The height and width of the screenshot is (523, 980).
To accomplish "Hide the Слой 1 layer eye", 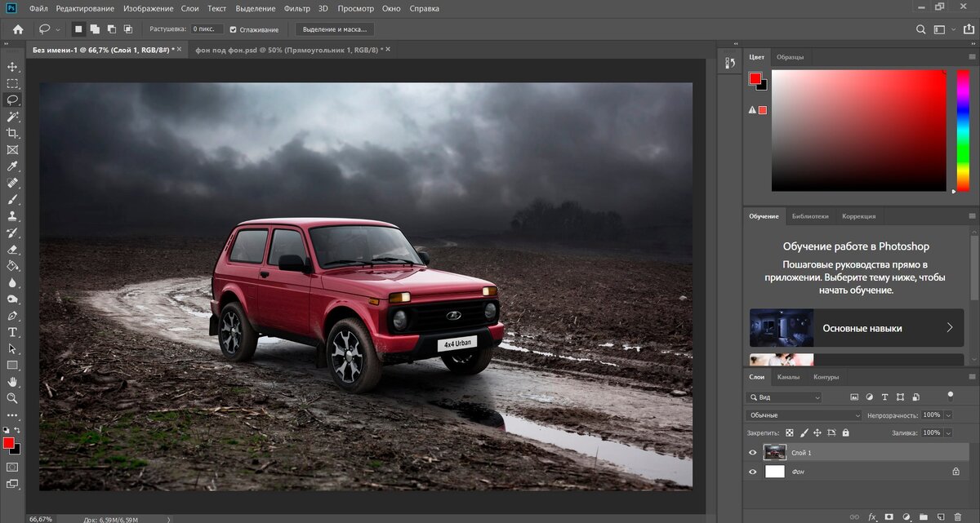I will point(753,452).
